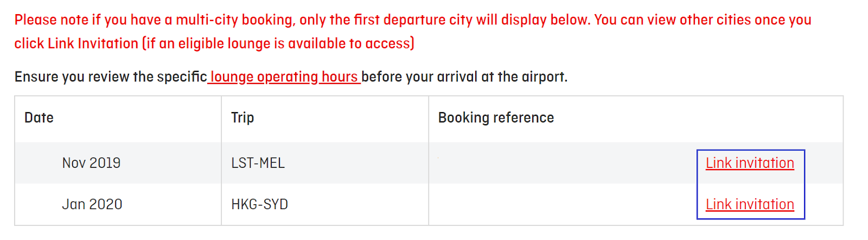Click Link invitation for LST-MEL trip

pos(750,163)
